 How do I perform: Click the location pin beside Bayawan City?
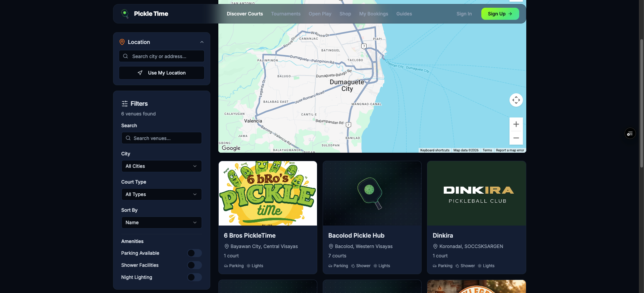point(226,246)
